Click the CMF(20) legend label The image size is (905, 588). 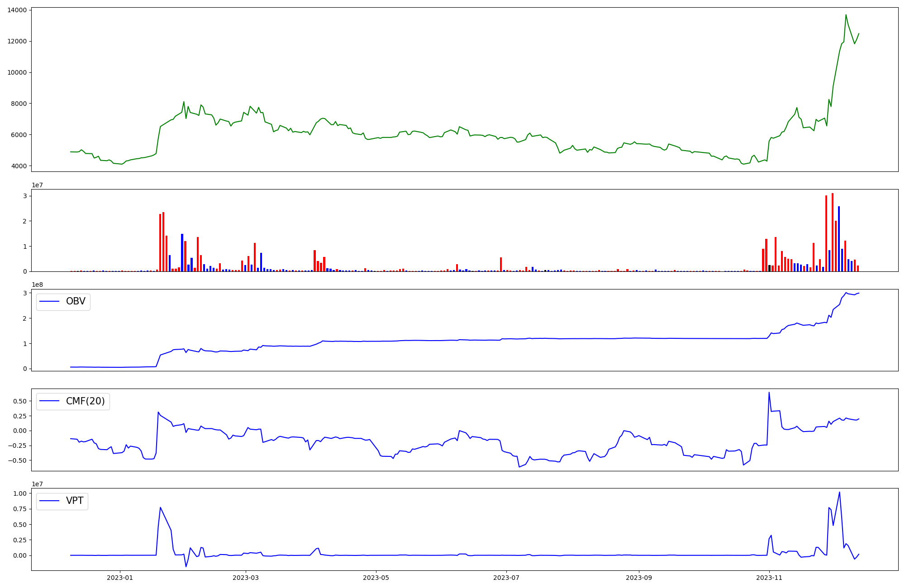pos(85,401)
